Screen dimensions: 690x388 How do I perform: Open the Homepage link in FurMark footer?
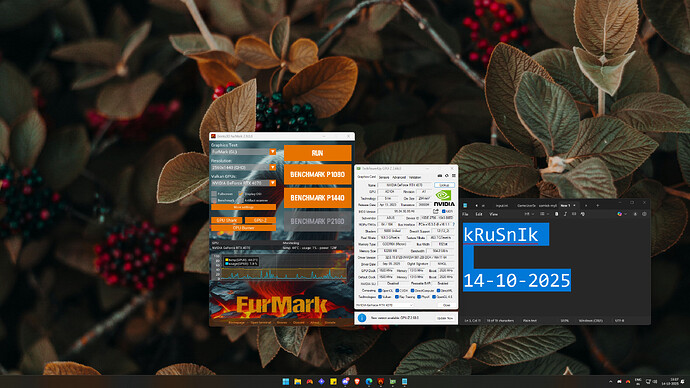pos(236,322)
